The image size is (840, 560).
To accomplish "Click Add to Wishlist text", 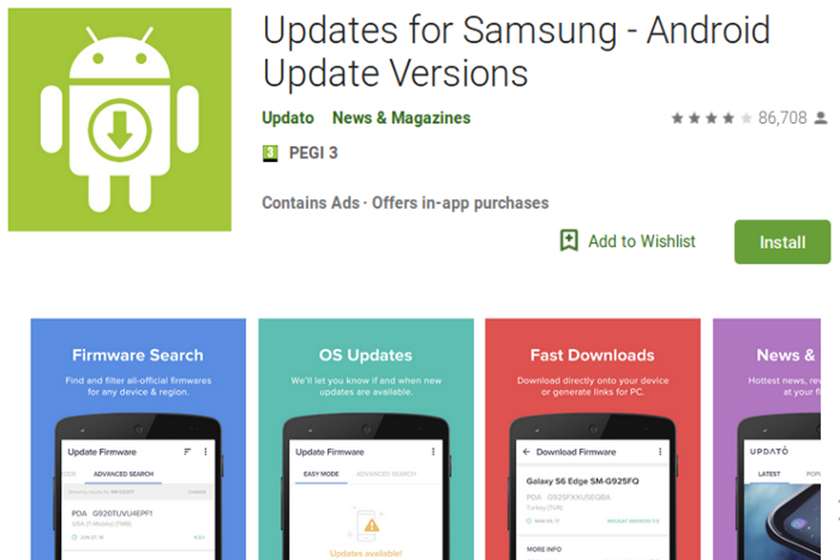I will tap(642, 241).
